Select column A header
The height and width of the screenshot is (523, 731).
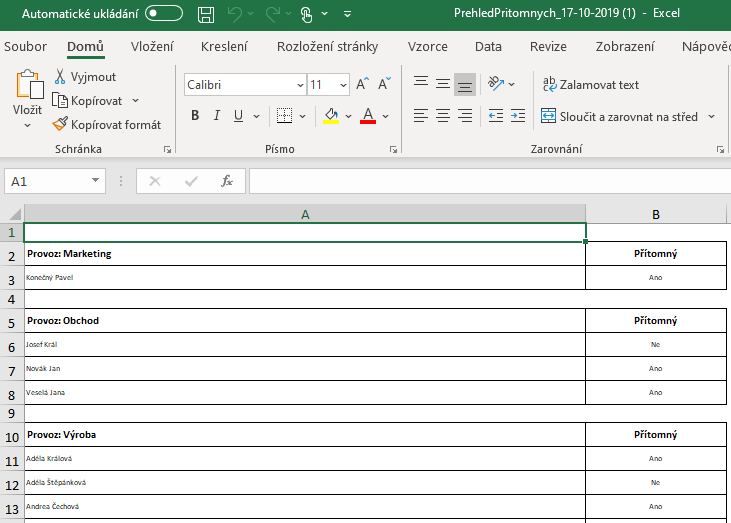305,214
